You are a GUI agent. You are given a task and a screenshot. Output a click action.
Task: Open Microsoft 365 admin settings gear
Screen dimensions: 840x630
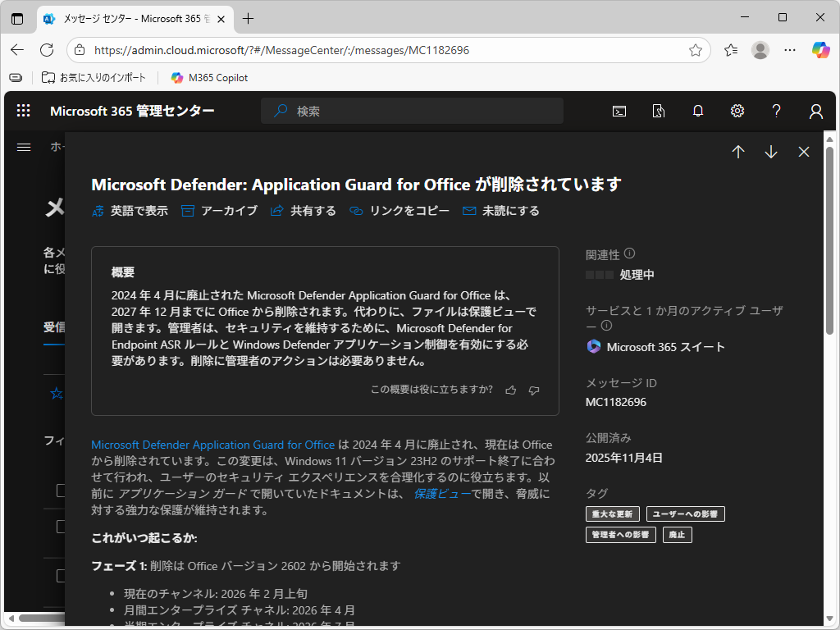[737, 111]
